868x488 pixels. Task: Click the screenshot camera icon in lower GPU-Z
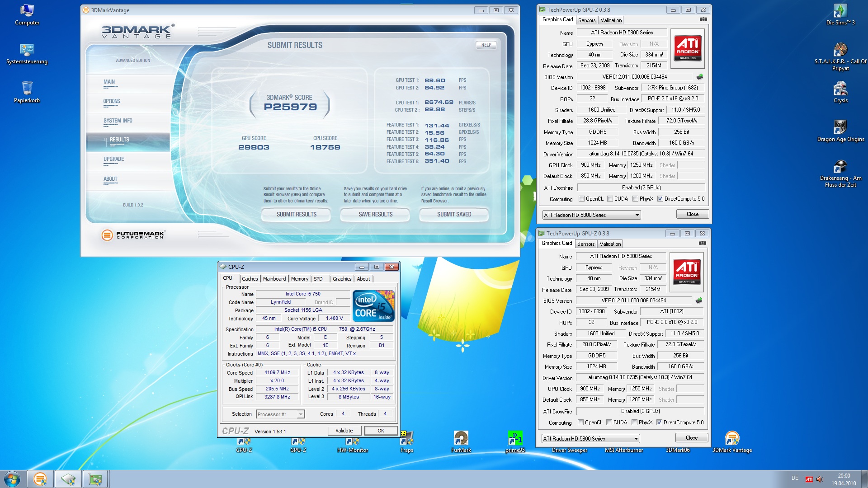702,243
